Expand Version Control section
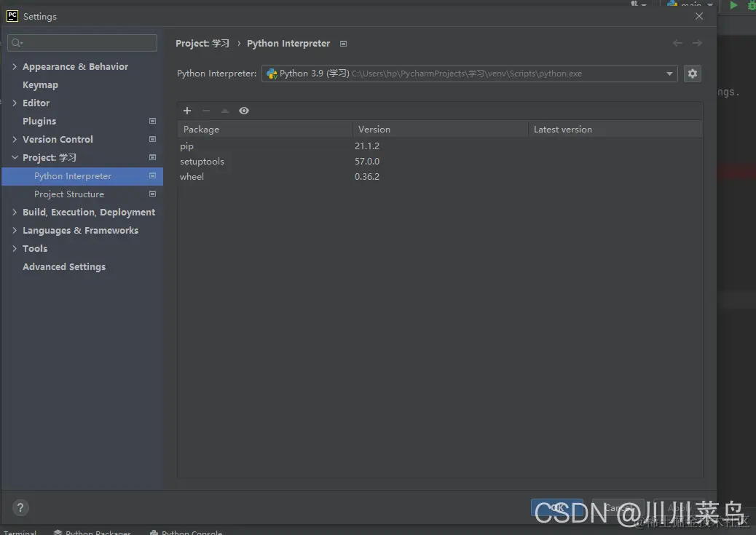Viewport: 756px width, 535px height. pyautogui.click(x=15, y=139)
